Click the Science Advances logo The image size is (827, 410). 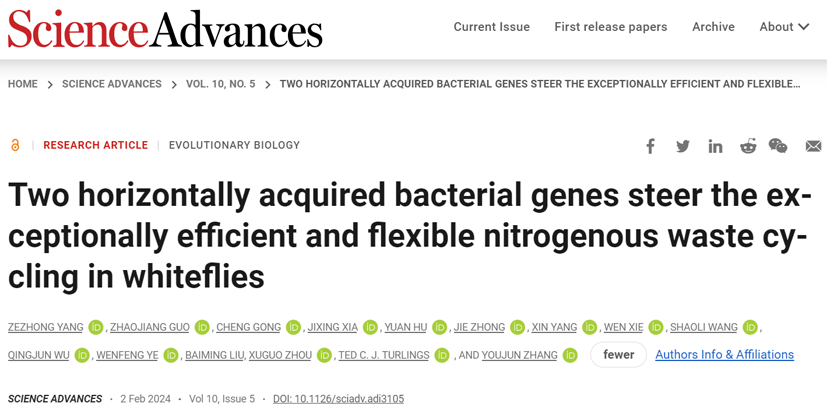click(165, 29)
